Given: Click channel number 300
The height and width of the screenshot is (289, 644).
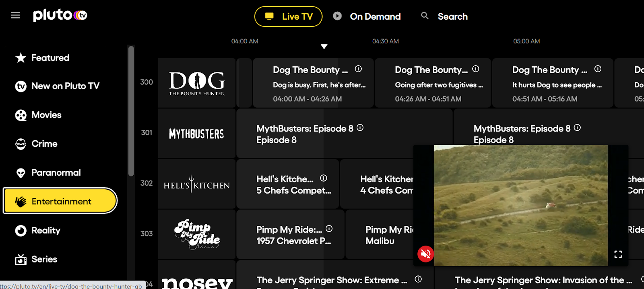Looking at the screenshot, I should [147, 82].
